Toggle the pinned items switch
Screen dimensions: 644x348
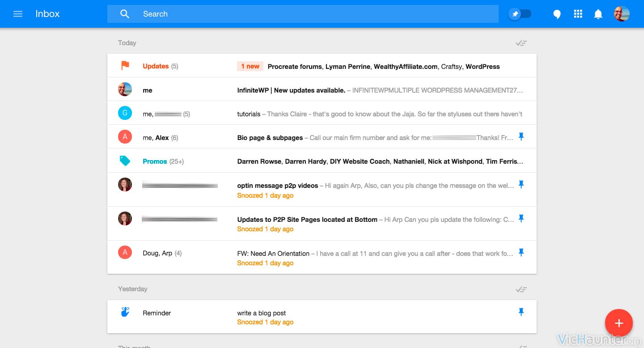coord(520,14)
